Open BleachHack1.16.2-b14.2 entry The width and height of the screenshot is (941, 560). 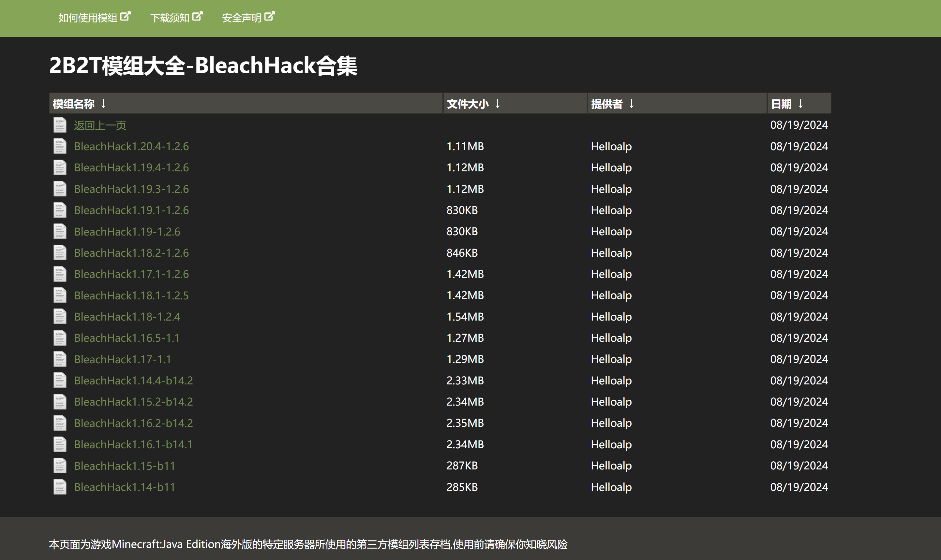point(134,423)
